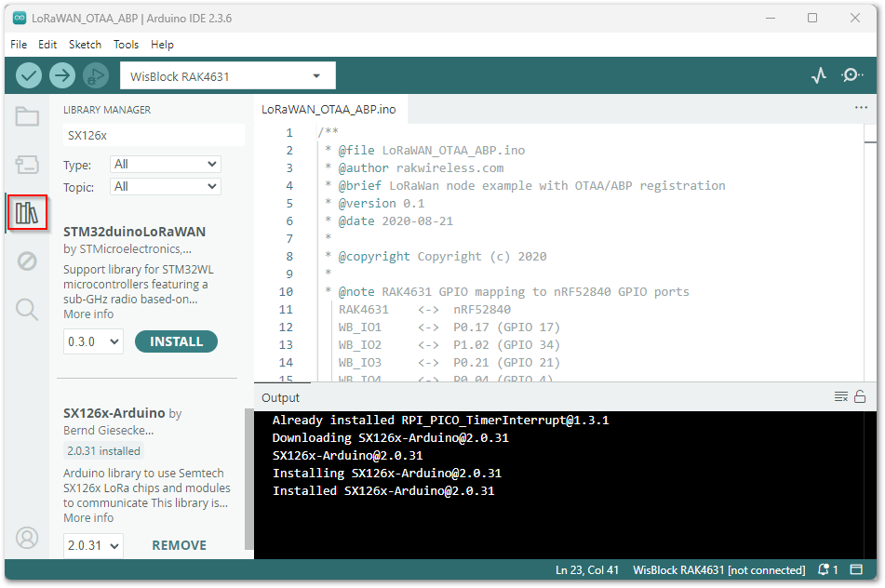Click More info link under SX126x-Arduino
The height and width of the screenshot is (588, 885).
(x=87, y=517)
